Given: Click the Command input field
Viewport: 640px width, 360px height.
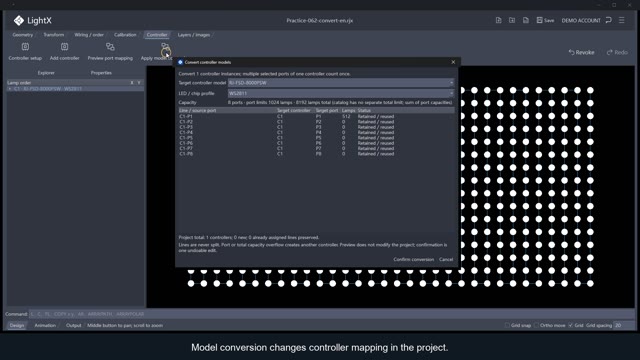Looking at the screenshot, I should coord(331,314).
